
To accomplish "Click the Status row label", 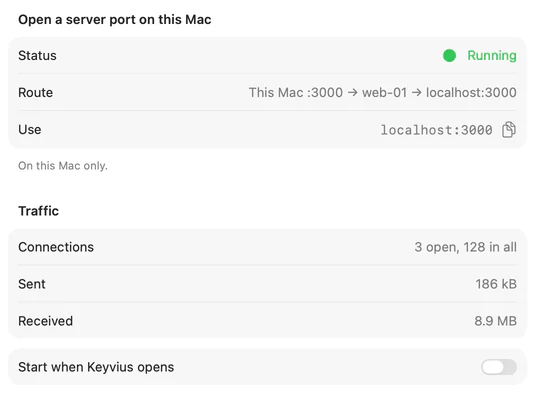I will [x=37, y=56].
